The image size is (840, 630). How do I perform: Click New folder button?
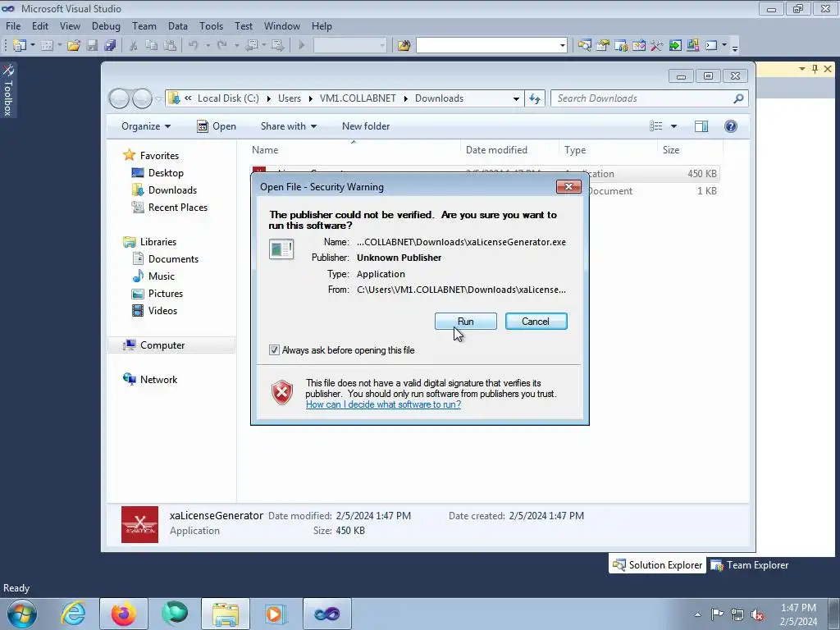[366, 126]
